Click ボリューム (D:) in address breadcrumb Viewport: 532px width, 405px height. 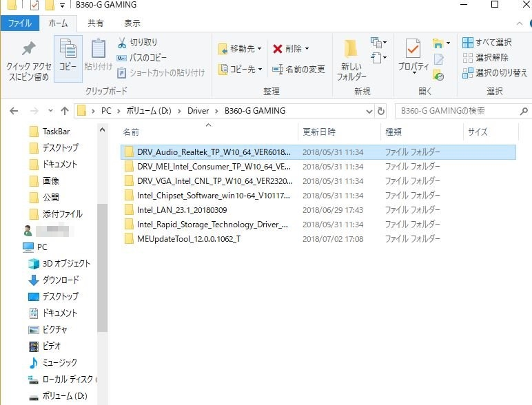pos(149,111)
